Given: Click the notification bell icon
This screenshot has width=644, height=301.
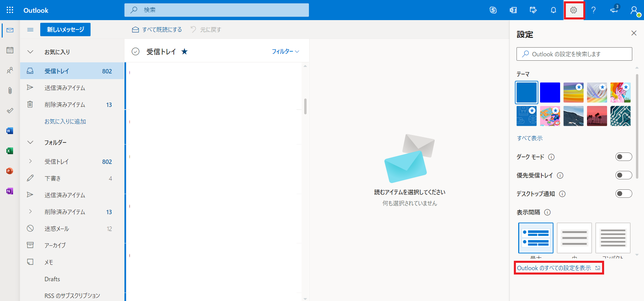Looking at the screenshot, I should (x=553, y=10).
